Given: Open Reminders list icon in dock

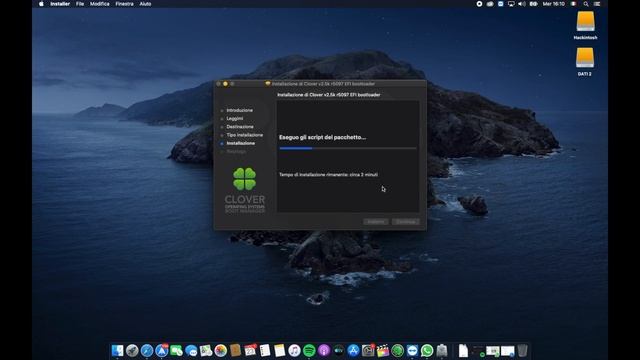Looking at the screenshot, I should point(265,351).
